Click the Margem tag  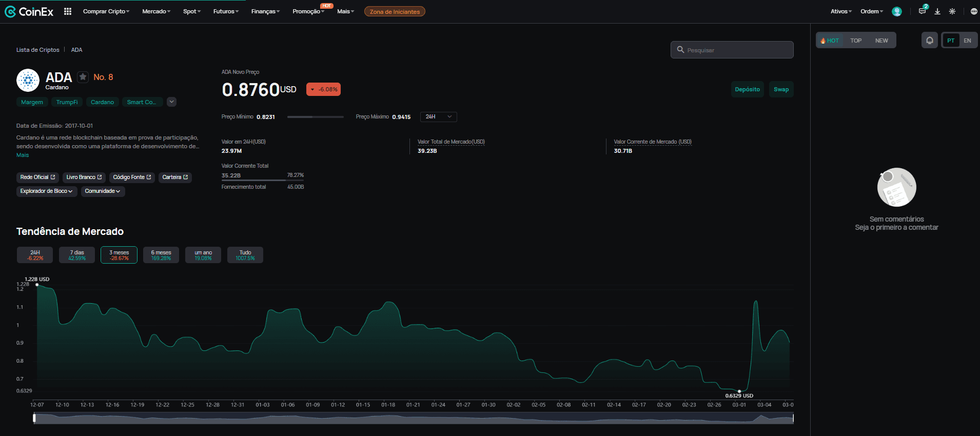click(x=32, y=102)
